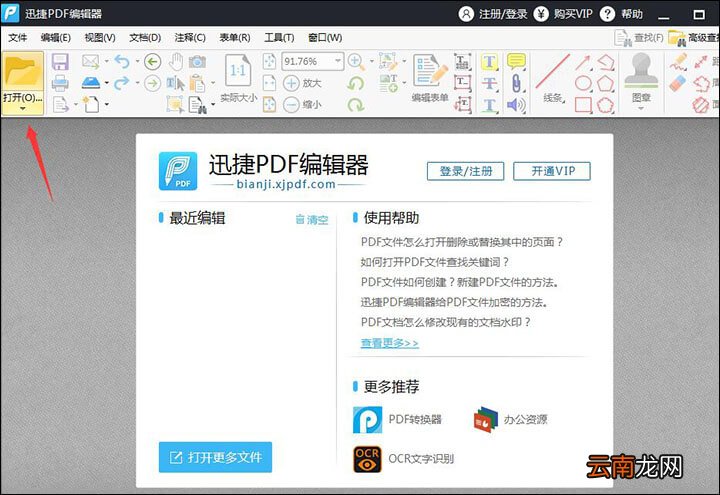The height and width of the screenshot is (495, 720).
Task: Open the 帮助 help in title bar
Action: [621, 14]
